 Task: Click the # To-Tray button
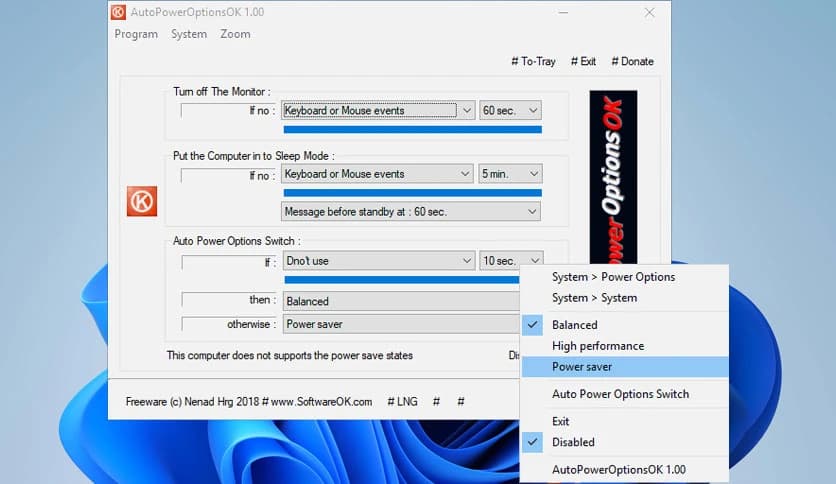click(533, 61)
